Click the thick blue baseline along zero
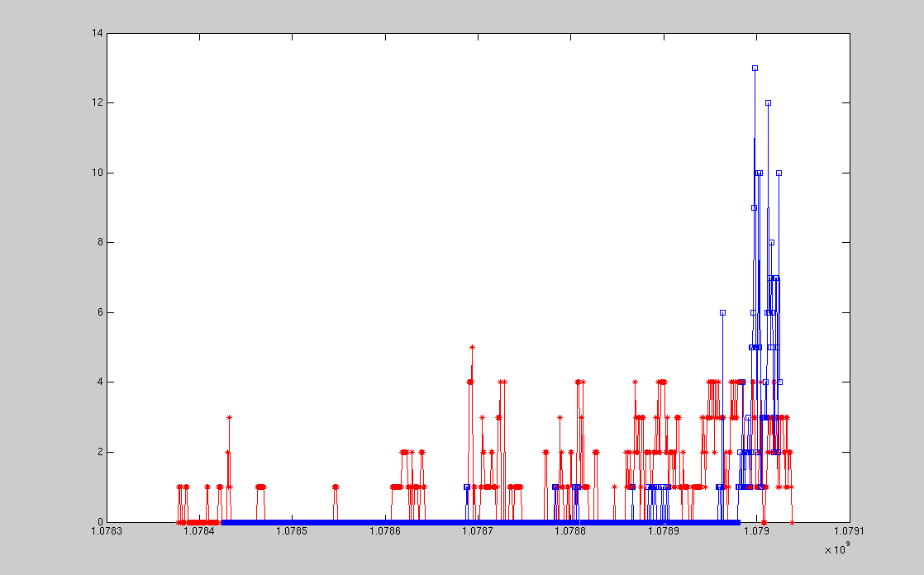 click(479, 522)
